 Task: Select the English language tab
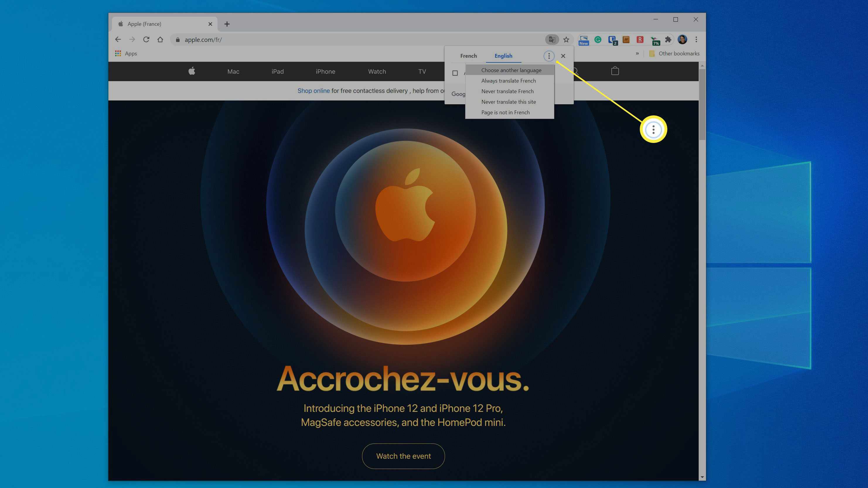503,55
